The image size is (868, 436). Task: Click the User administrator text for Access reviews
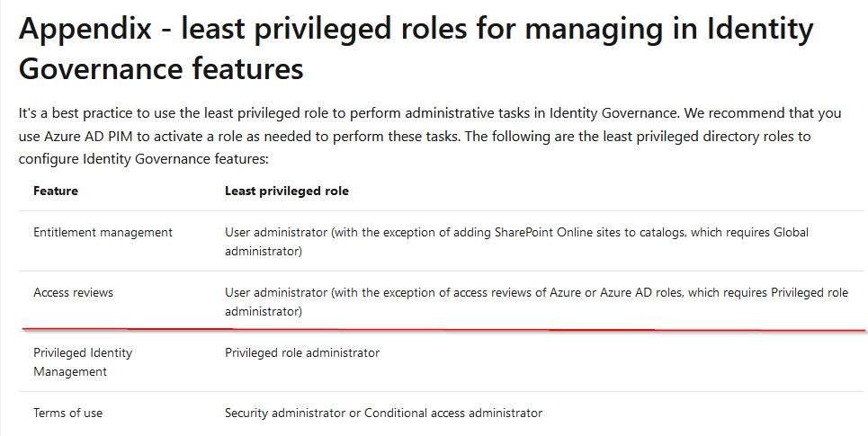coord(276,293)
